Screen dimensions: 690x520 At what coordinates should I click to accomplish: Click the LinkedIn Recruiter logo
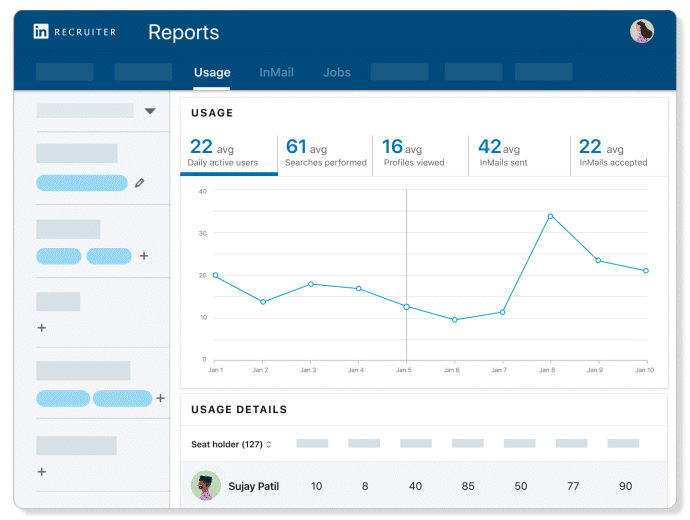pos(75,32)
